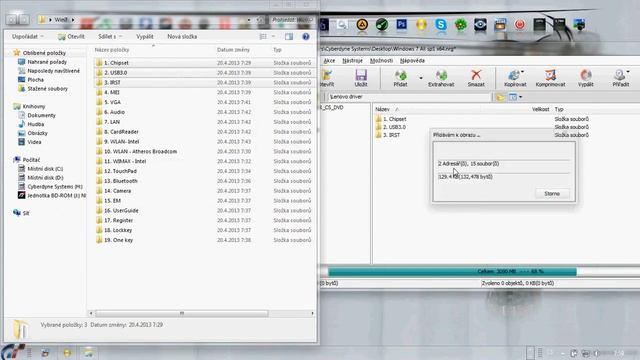
Task: Select Plocha in Explorer sidebar
Action: coord(31,80)
